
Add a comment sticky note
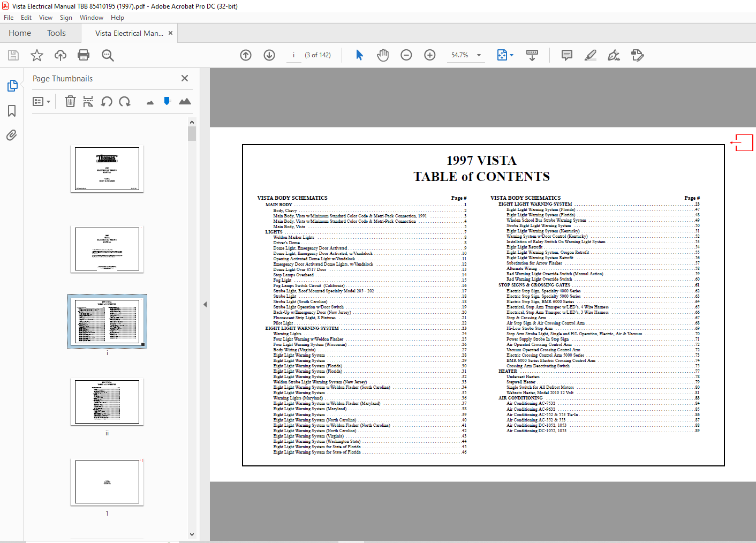(x=567, y=55)
